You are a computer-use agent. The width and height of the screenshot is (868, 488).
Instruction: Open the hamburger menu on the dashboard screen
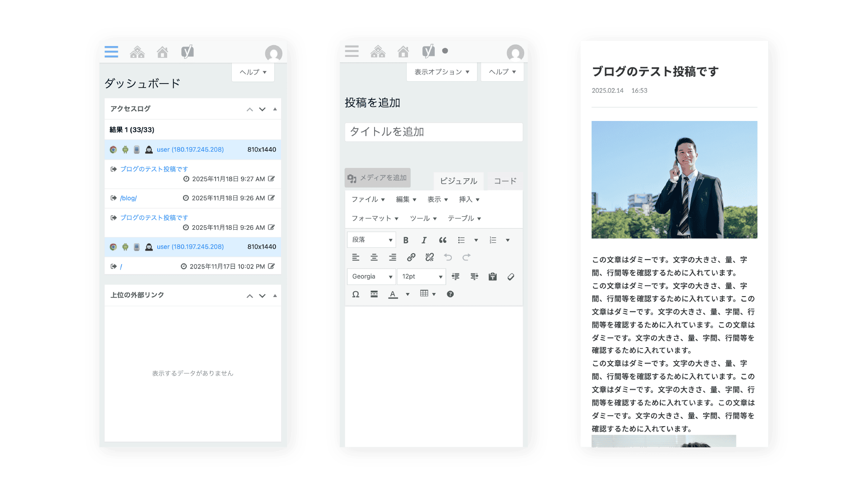coord(111,52)
